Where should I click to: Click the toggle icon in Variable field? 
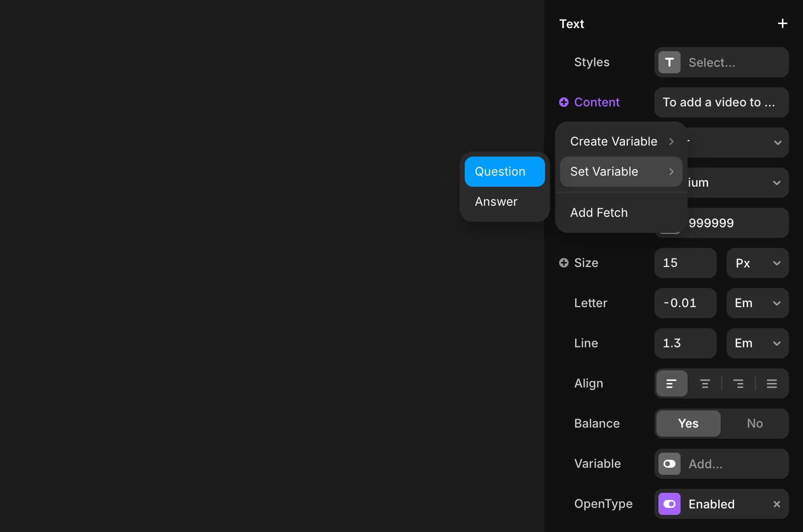coord(670,464)
